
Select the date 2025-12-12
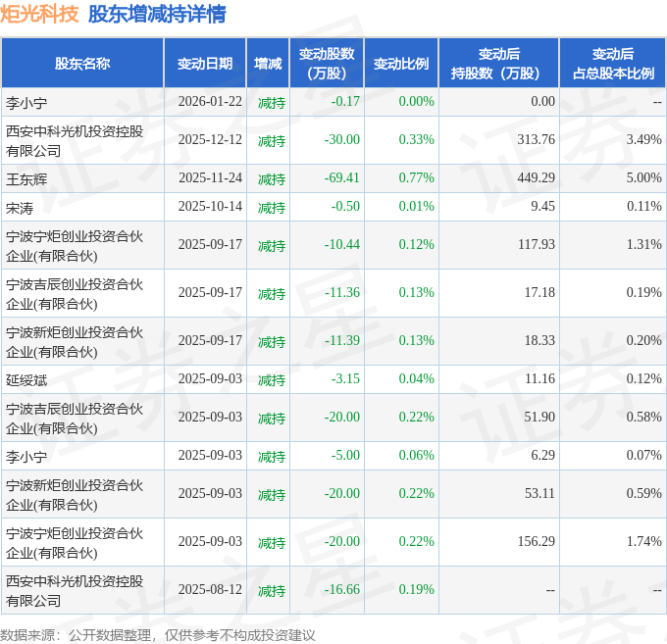210,139
